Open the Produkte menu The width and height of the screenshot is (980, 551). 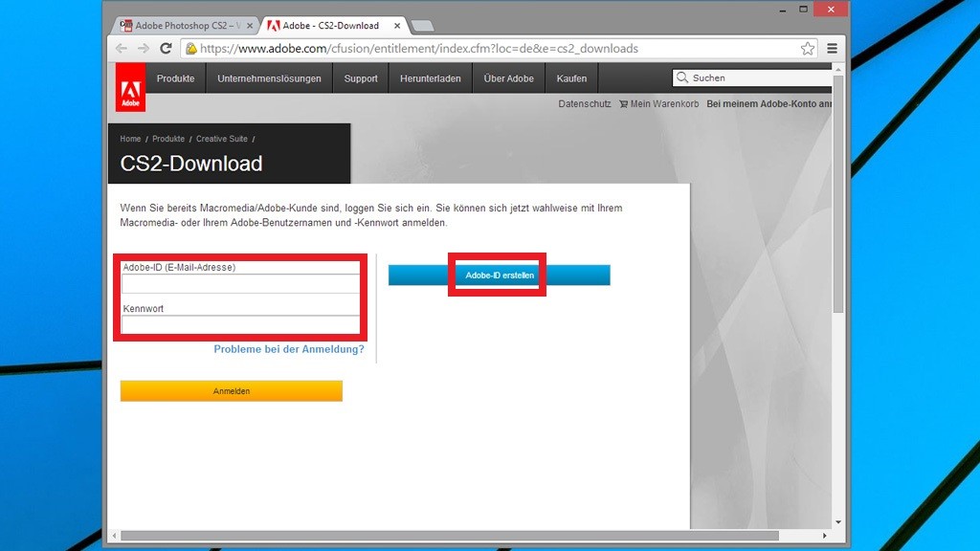pyautogui.click(x=176, y=78)
